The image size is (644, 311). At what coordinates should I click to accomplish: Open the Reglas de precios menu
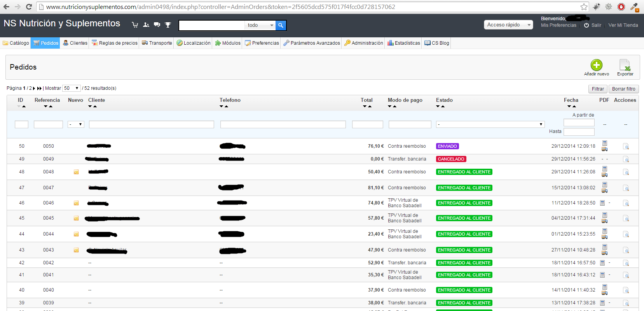115,43
